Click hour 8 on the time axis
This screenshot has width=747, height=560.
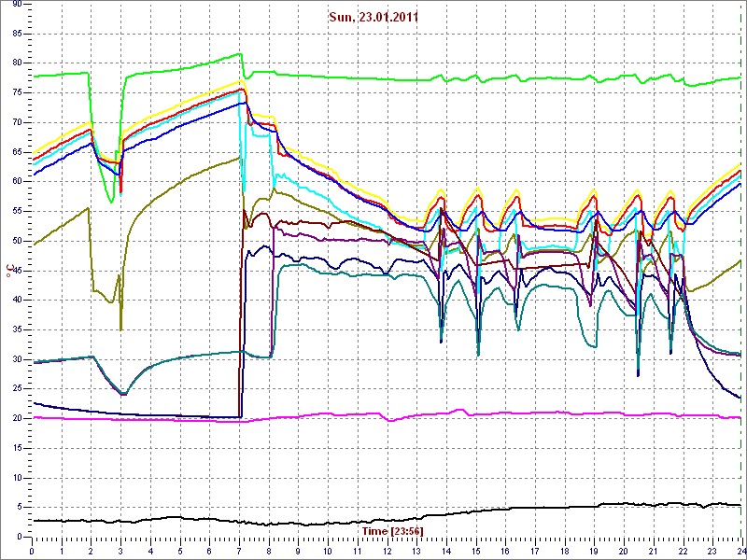pyautogui.click(x=268, y=551)
